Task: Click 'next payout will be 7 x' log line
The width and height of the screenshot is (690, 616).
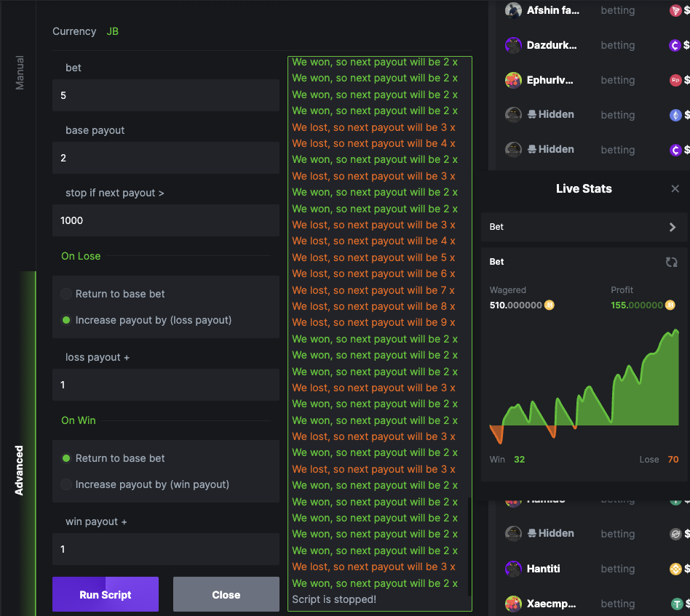Action: click(x=373, y=290)
